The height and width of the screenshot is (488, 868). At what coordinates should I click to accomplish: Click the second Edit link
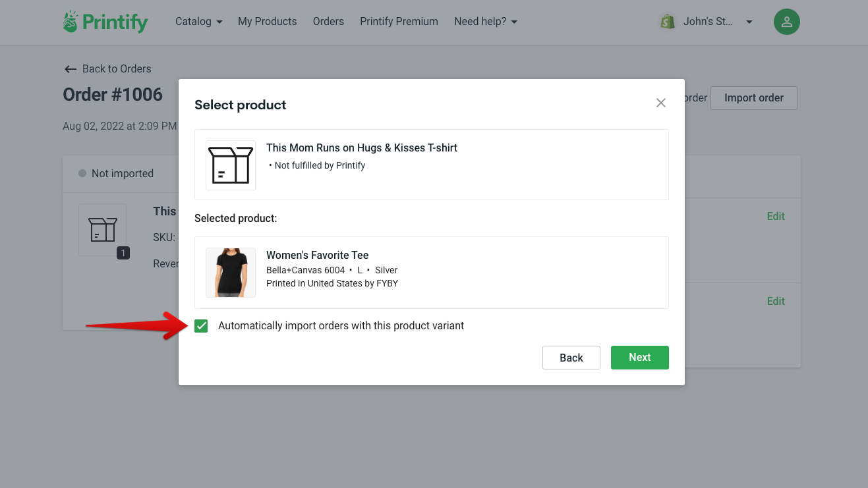click(776, 301)
